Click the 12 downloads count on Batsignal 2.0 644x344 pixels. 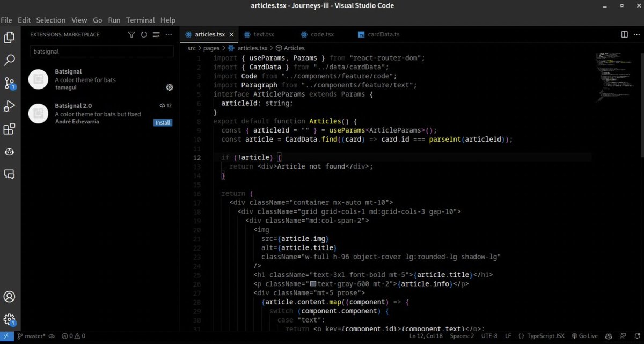coord(166,106)
